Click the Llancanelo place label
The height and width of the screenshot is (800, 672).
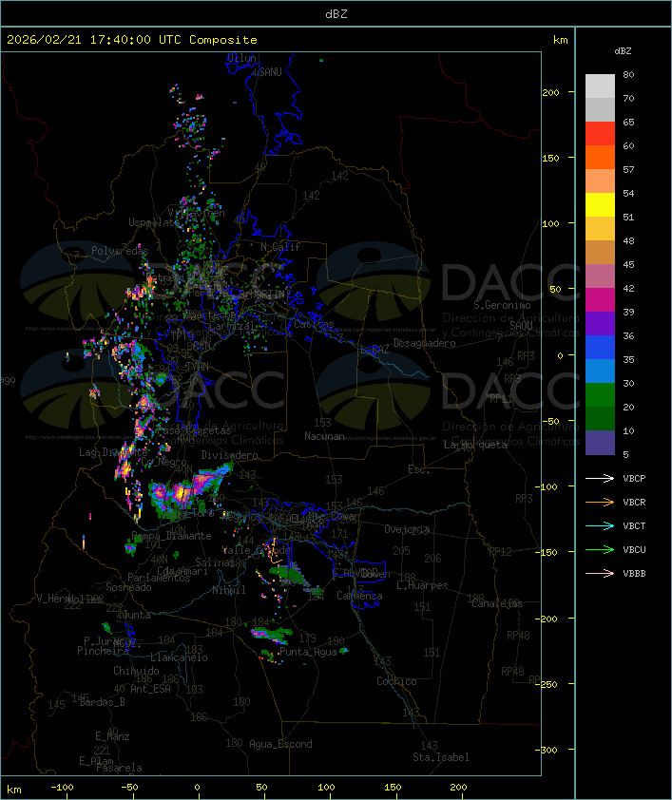(179, 657)
